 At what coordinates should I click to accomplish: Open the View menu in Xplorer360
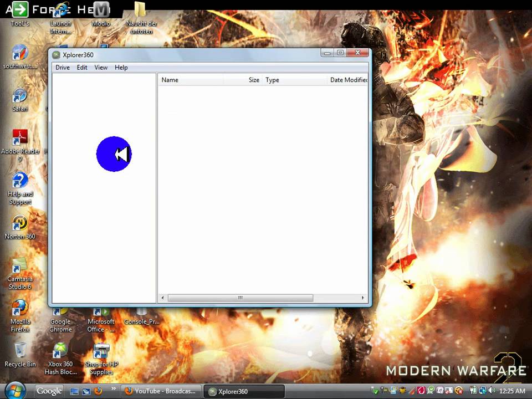(101, 68)
